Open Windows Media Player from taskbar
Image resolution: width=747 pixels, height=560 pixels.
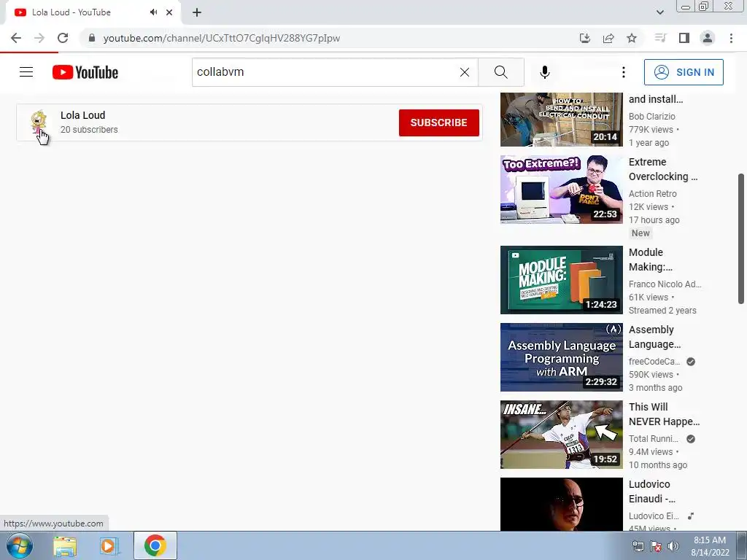109,545
